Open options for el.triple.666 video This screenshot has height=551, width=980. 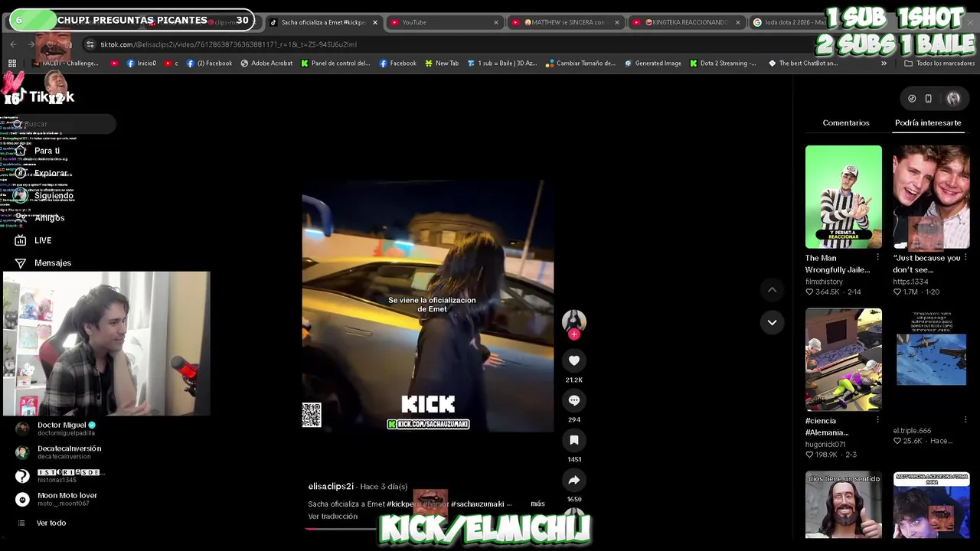point(965,420)
